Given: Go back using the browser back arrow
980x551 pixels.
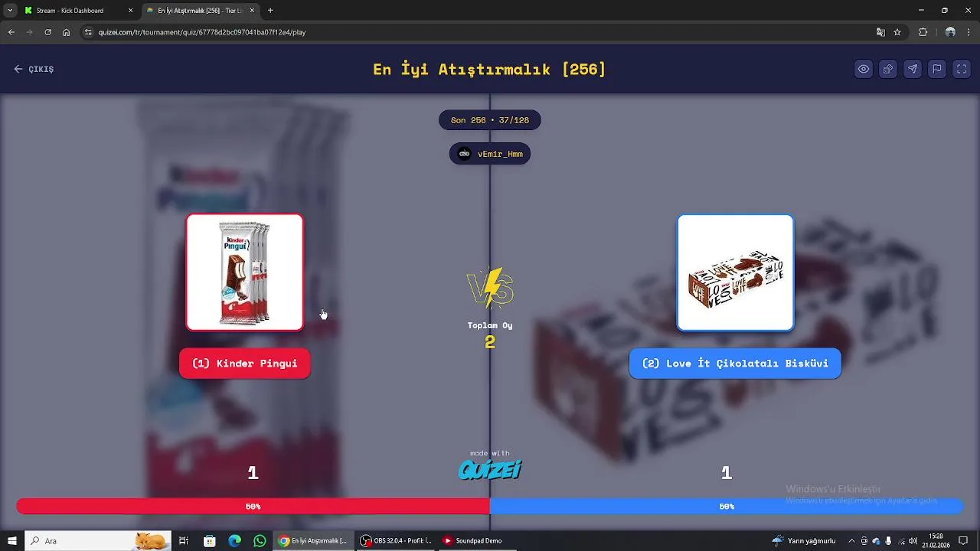Looking at the screenshot, I should 11,32.
